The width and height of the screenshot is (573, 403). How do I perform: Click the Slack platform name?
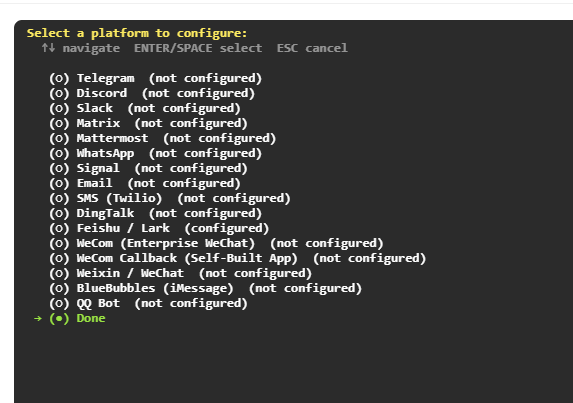(x=95, y=108)
